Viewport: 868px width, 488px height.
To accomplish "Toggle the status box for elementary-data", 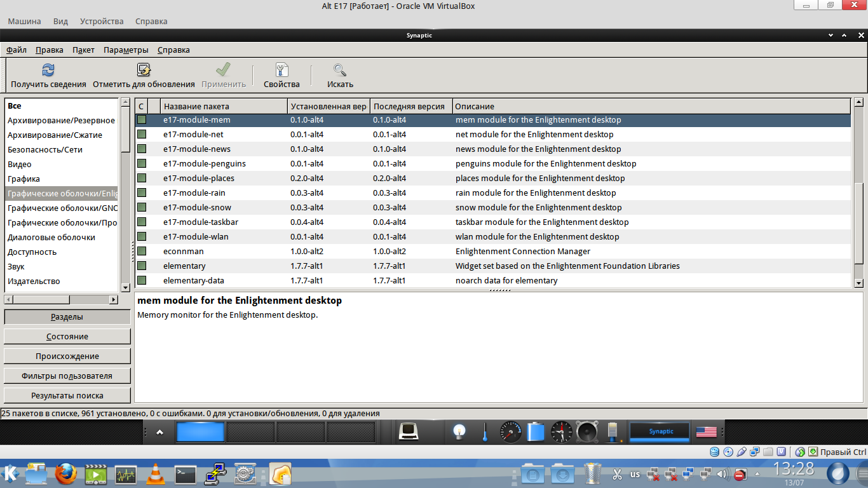I will pos(142,280).
